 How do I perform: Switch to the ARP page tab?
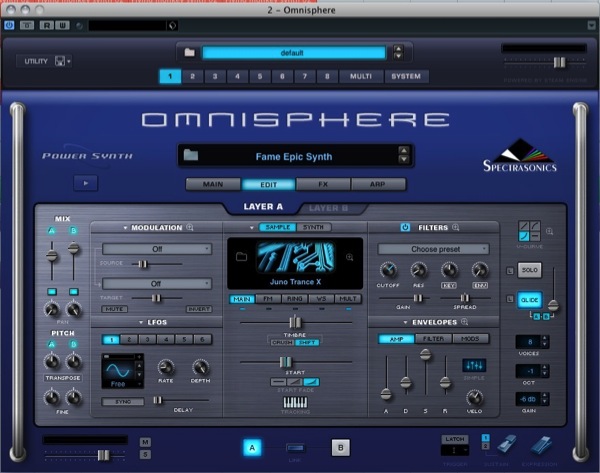(x=378, y=184)
